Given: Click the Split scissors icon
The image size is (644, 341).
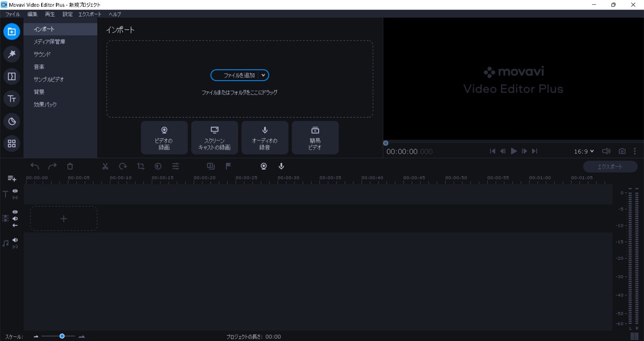Looking at the screenshot, I should coord(105,166).
